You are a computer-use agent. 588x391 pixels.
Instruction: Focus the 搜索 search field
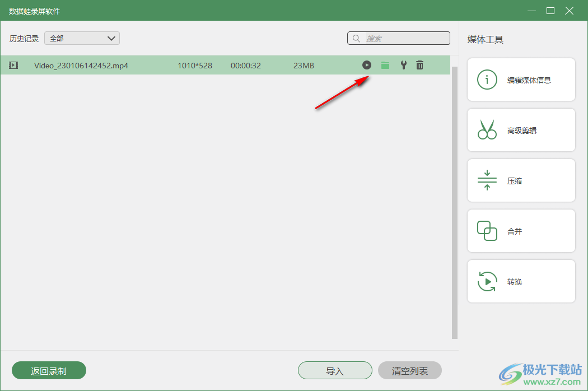(x=399, y=38)
